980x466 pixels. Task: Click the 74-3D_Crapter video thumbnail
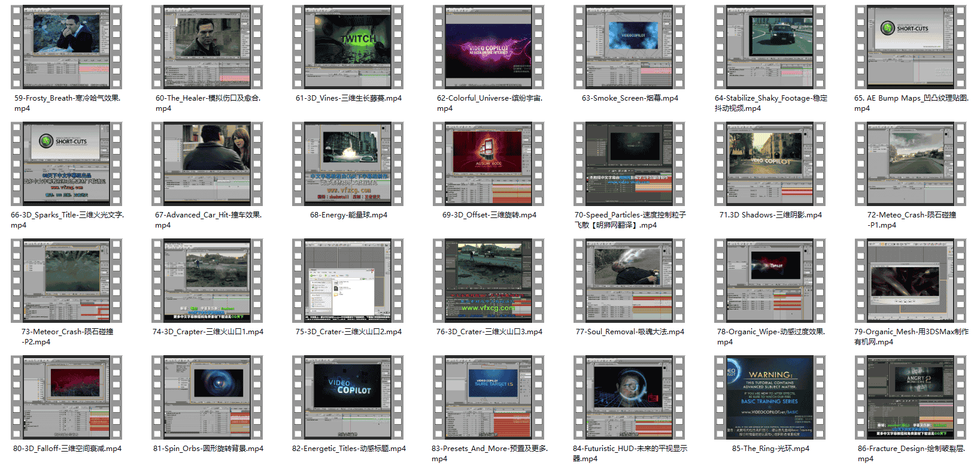(207, 281)
